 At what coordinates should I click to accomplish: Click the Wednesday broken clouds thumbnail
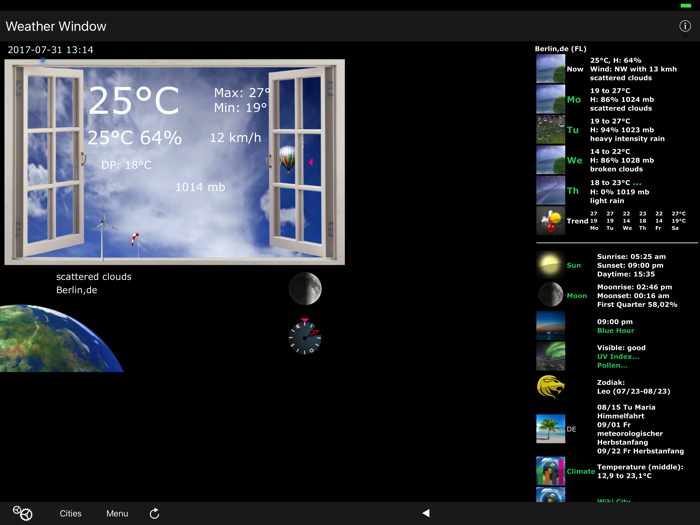point(550,160)
